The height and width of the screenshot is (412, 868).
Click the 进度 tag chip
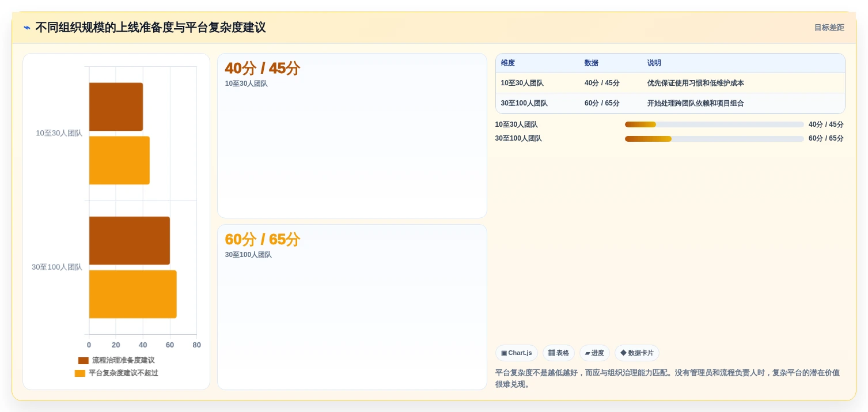click(x=594, y=353)
